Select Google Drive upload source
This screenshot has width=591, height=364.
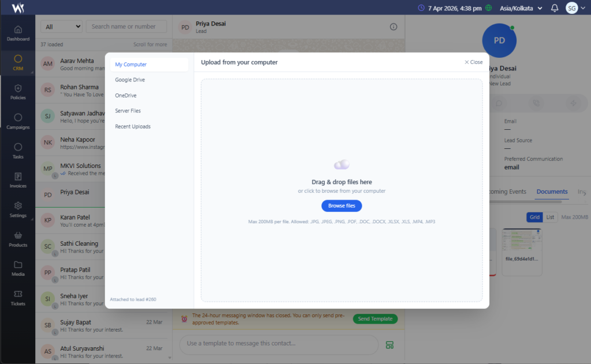pyautogui.click(x=130, y=80)
